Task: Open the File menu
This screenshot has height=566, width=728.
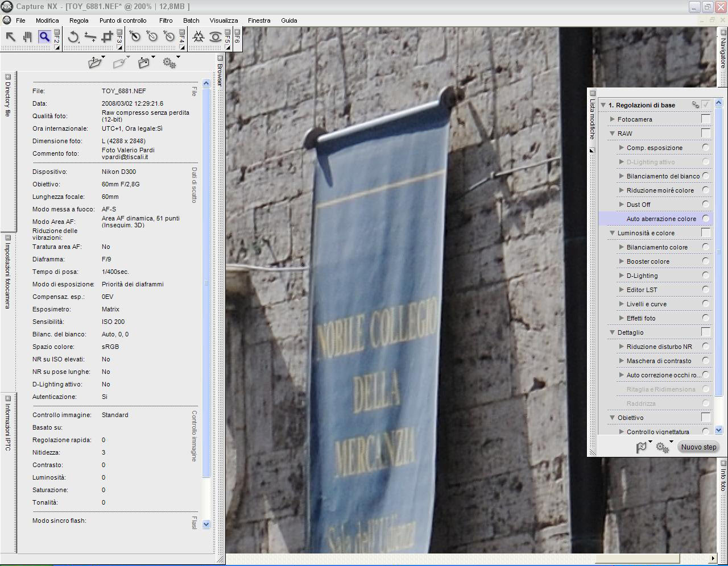Action: [x=20, y=20]
